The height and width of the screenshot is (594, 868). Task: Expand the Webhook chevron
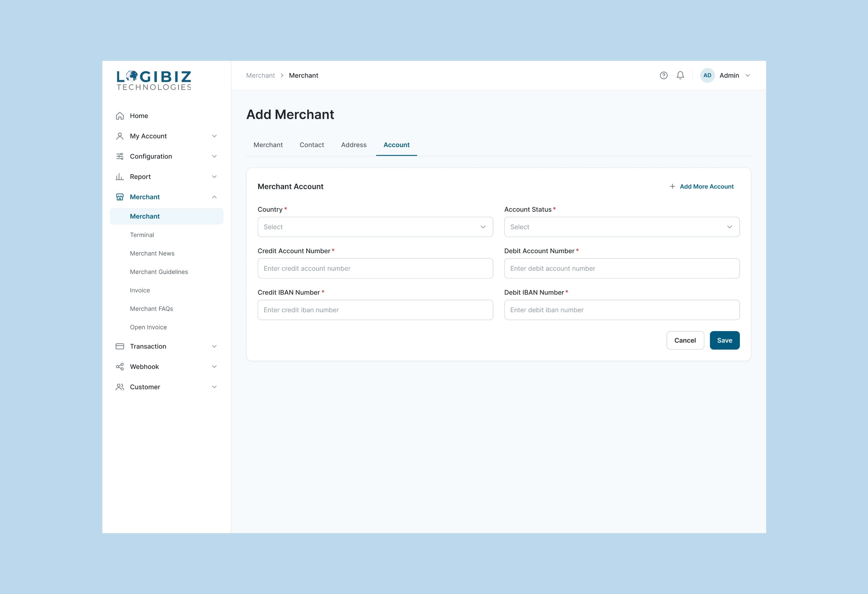214,366
